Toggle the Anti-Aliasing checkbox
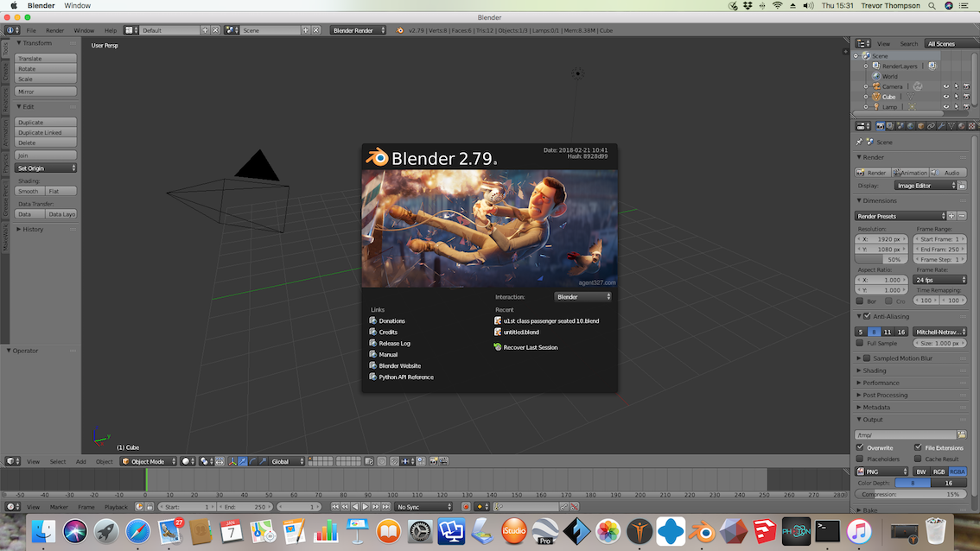The height and width of the screenshot is (551, 980). click(x=868, y=316)
